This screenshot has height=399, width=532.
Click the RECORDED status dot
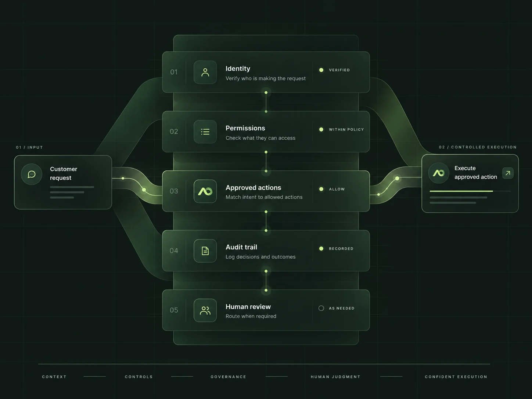point(321,249)
